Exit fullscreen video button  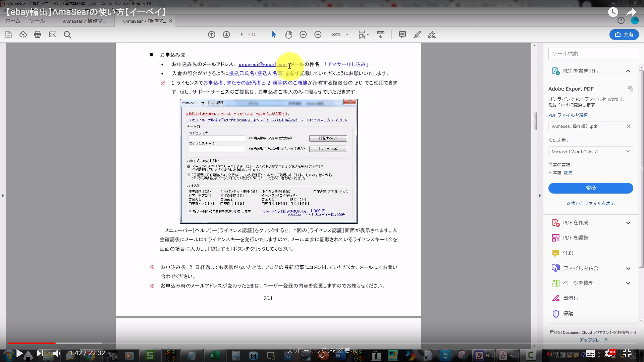(x=627, y=353)
